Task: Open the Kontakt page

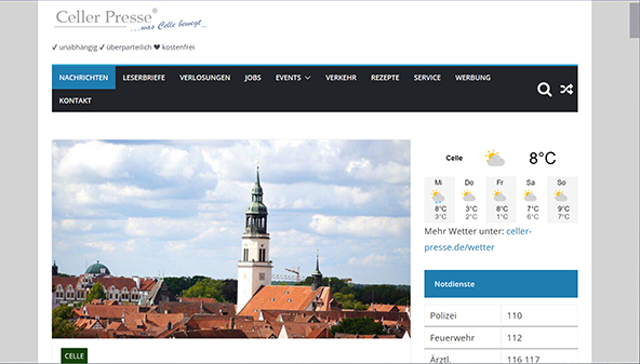Action: [75, 101]
